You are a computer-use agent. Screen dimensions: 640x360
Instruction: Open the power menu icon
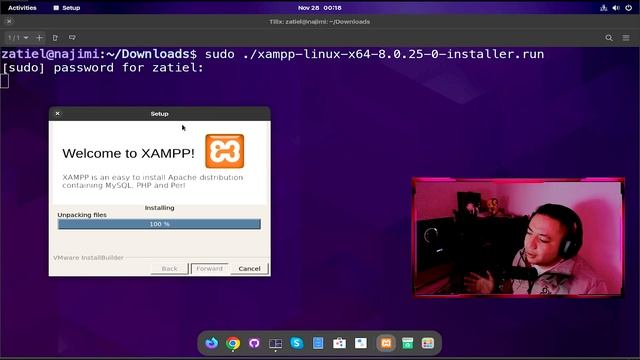[x=629, y=8]
